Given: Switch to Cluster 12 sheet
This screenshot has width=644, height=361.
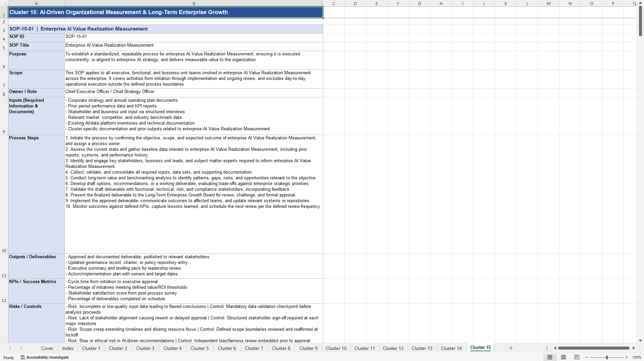Looking at the screenshot, I should point(393,348).
